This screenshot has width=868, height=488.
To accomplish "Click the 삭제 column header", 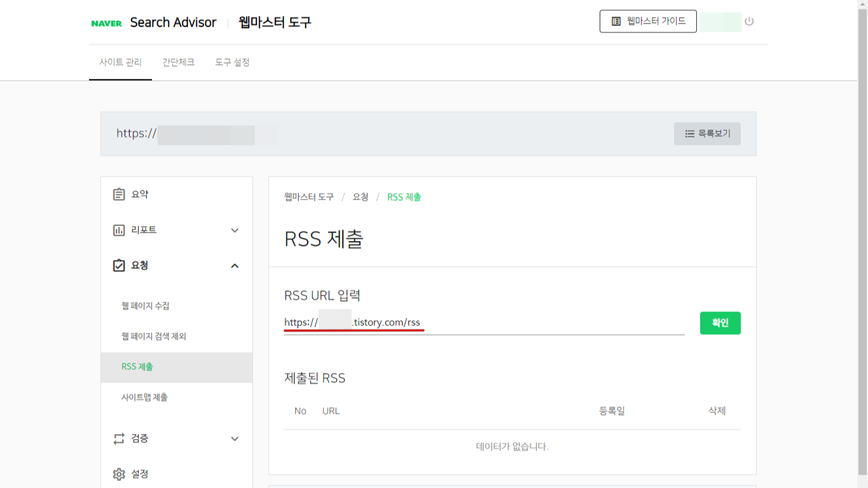I will pos(717,411).
